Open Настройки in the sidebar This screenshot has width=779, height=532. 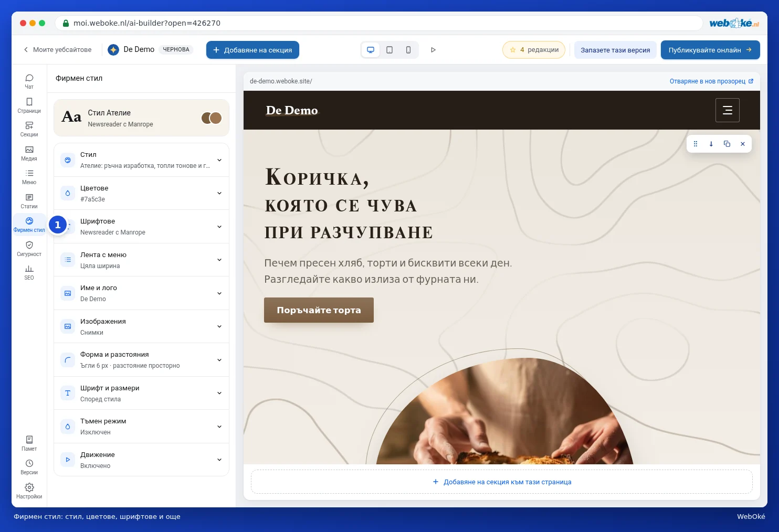coord(29,491)
